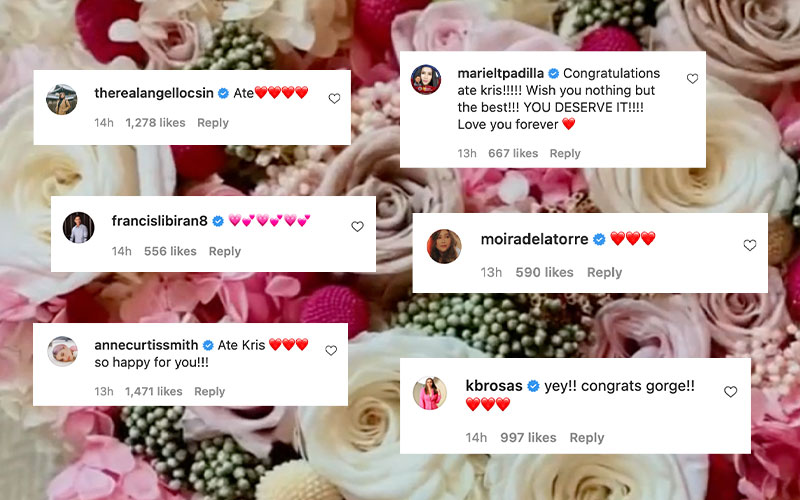Like kbrosas's congrats gorge comment
This screenshot has width=800, height=500.
tap(731, 391)
